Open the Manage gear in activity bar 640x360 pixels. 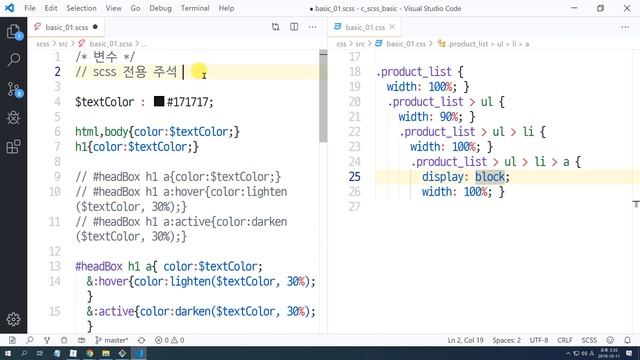pos(13,319)
